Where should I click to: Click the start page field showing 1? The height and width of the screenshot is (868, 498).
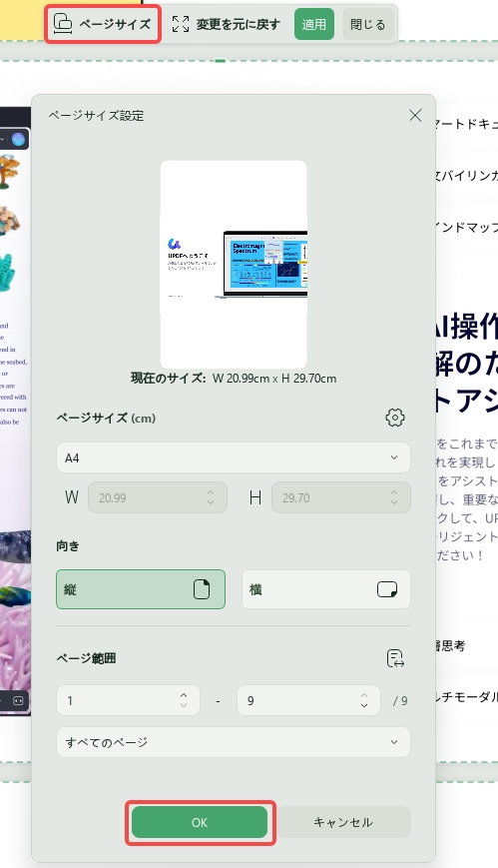pos(128,700)
